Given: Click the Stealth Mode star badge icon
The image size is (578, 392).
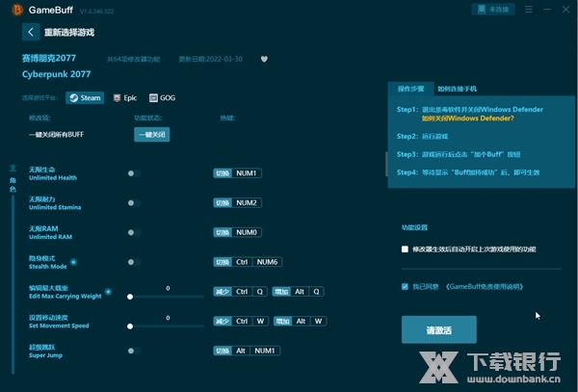Looking at the screenshot, I should 74,261.
